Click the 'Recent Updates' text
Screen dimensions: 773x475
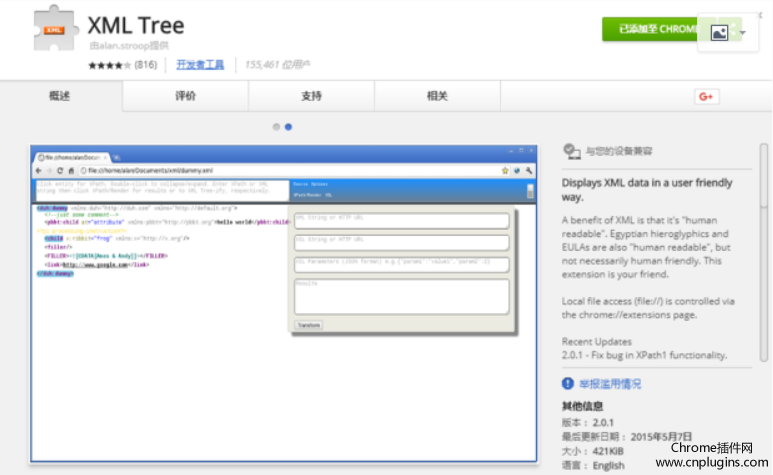pos(597,341)
